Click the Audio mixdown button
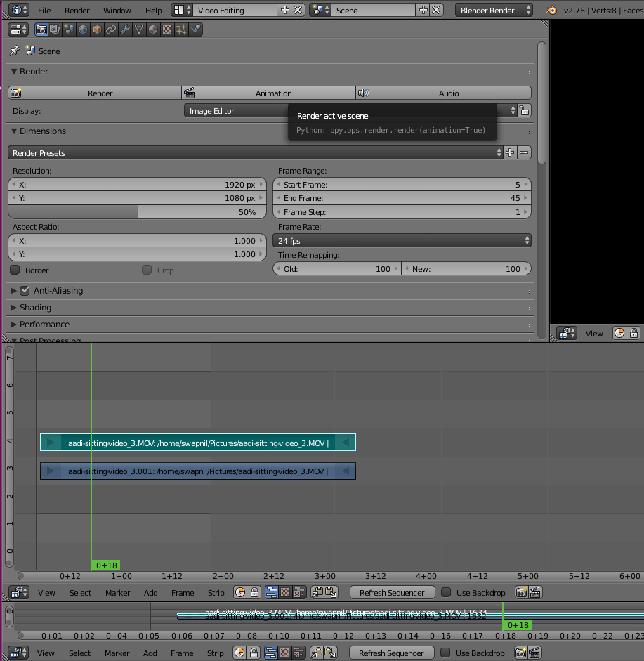 tap(444, 93)
